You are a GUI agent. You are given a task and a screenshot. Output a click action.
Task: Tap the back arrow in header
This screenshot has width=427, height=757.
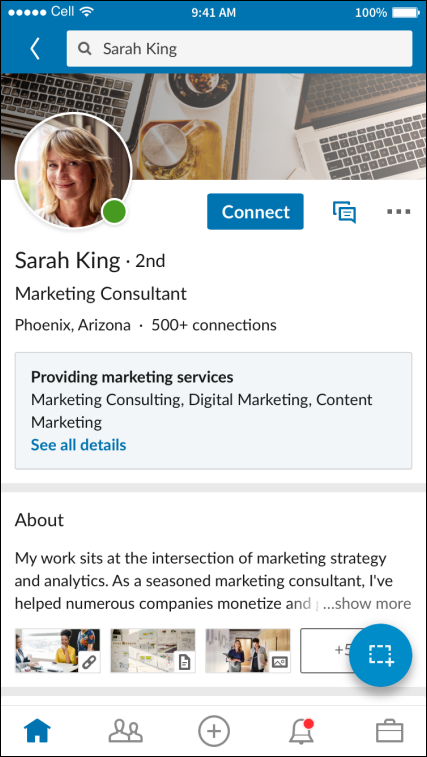[35, 49]
